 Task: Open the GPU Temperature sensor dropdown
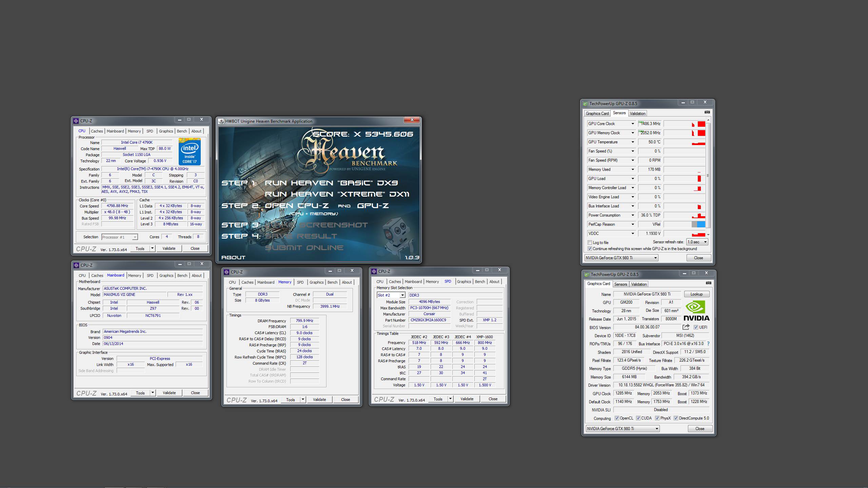pyautogui.click(x=632, y=142)
